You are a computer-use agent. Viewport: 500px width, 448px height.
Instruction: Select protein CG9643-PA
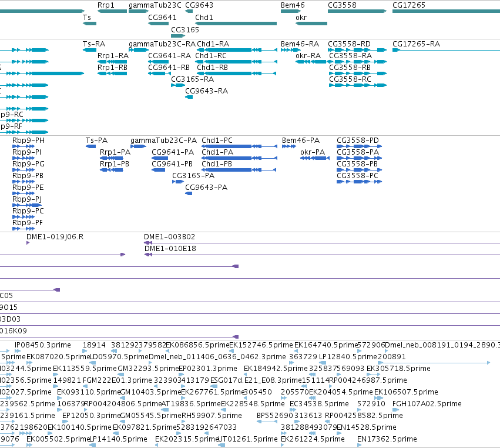coord(189,193)
